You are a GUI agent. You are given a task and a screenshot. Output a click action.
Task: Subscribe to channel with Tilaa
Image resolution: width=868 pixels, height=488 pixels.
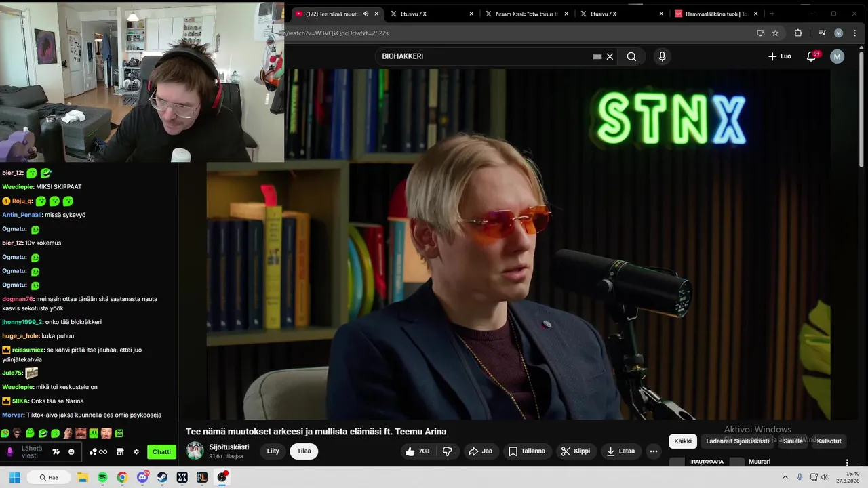(304, 451)
